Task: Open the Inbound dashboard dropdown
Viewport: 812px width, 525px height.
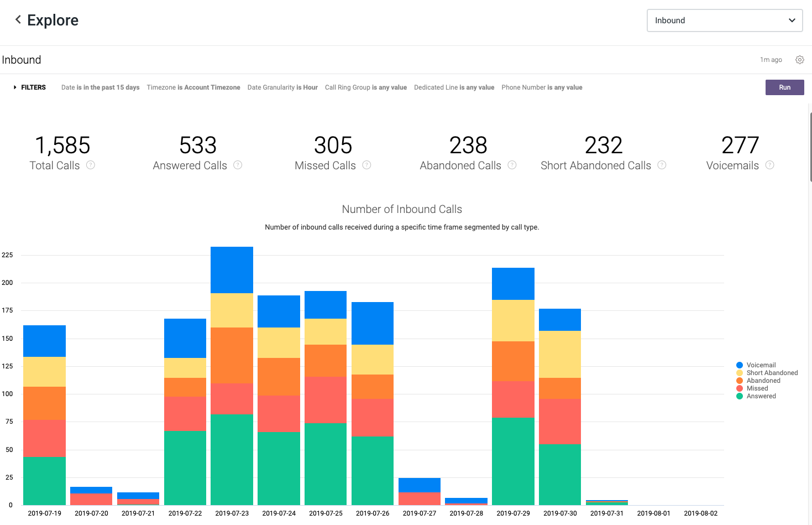Action: (x=725, y=20)
